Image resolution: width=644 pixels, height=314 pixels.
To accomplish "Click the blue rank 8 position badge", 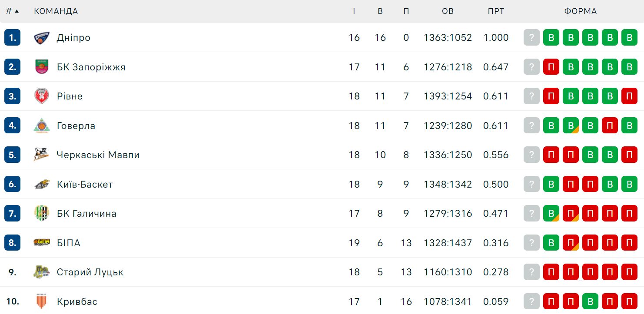I will [13, 243].
